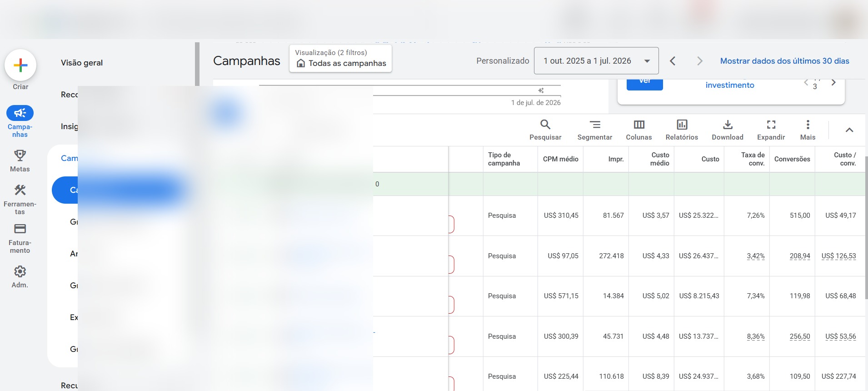Click the average cost US$ 5,02
The width and height of the screenshot is (868, 391).
(x=656, y=296)
